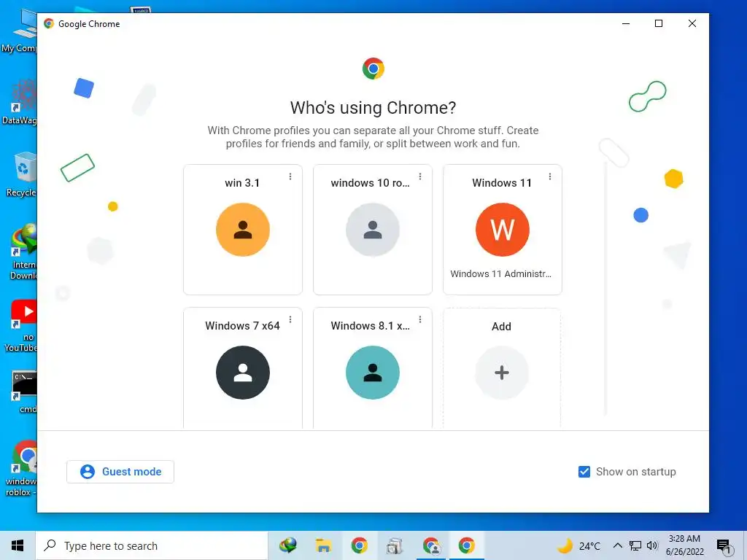This screenshot has width=747, height=560.
Task: Choose the Windows 7 x64 profile avatar
Action: (242, 373)
